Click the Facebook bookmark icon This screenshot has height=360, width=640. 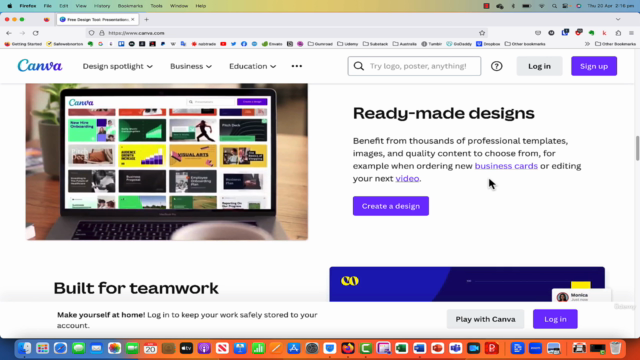click(244, 44)
